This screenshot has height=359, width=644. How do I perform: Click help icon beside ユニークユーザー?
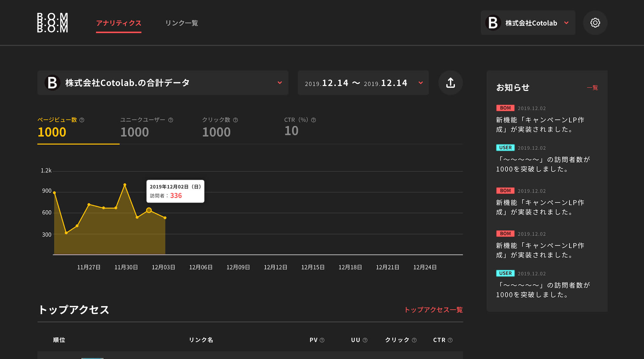click(x=171, y=120)
